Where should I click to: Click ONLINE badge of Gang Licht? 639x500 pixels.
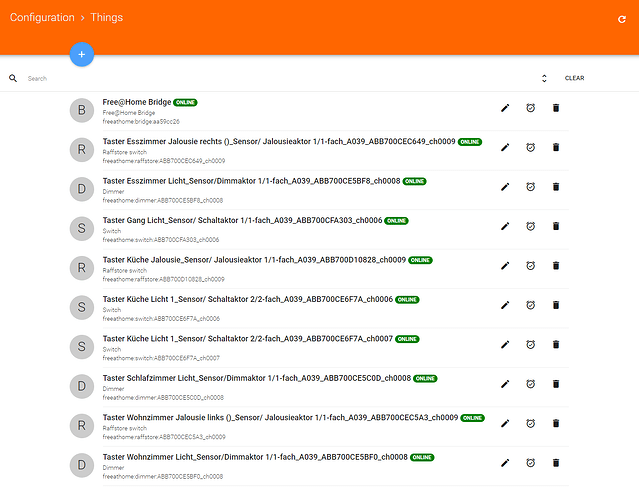[397, 221]
